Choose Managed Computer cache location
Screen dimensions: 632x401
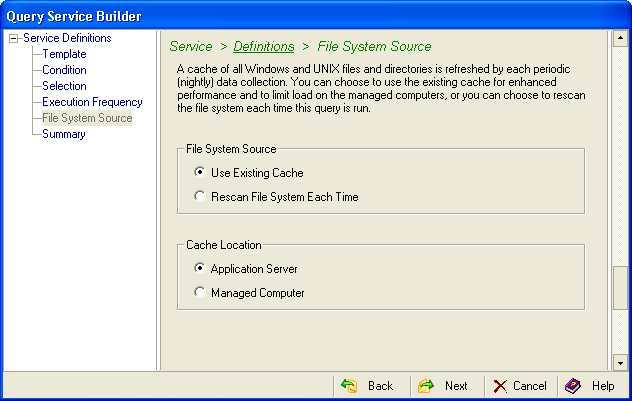pos(200,293)
